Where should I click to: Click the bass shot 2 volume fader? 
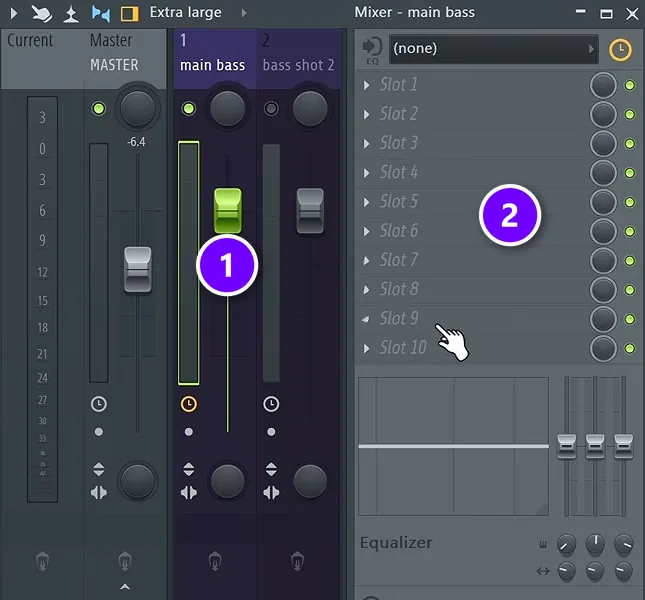[310, 211]
